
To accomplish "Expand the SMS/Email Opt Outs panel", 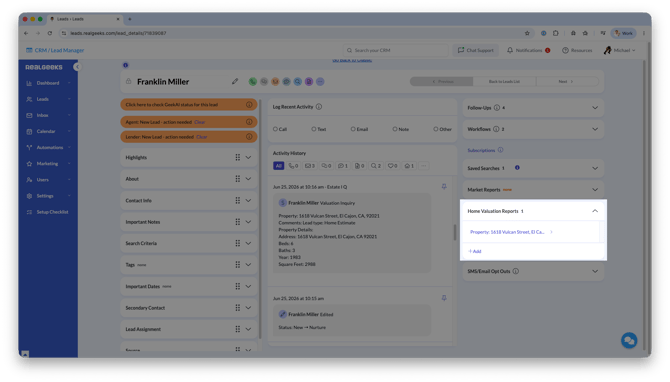I will click(595, 271).
